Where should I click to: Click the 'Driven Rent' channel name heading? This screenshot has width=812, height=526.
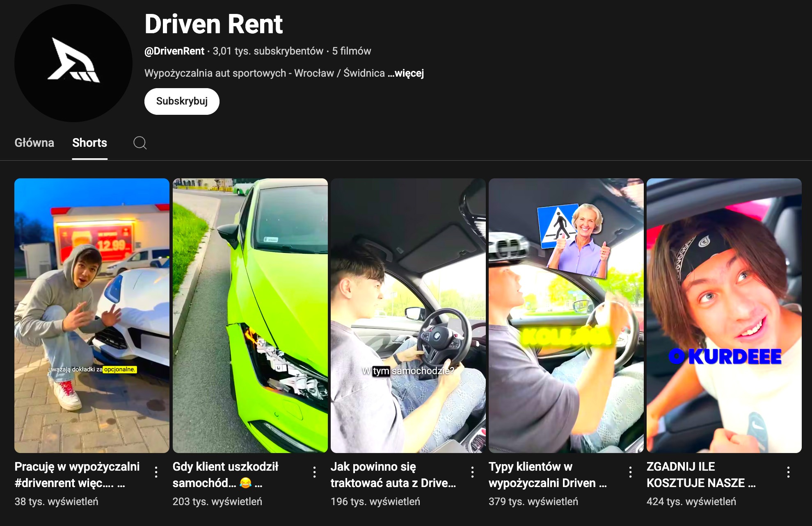point(213,25)
